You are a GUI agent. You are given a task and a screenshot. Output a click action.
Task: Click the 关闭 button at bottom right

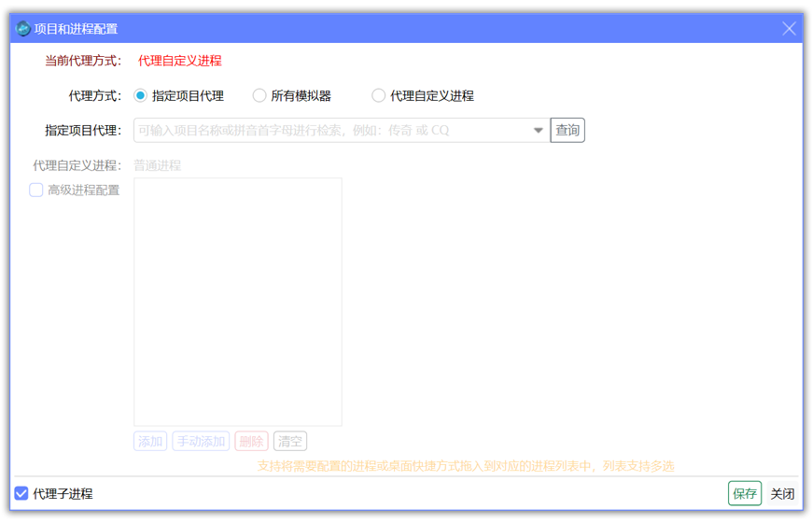[x=782, y=494]
